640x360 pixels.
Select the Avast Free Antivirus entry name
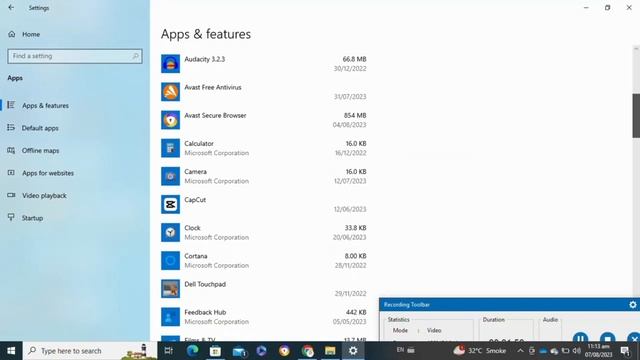tap(213, 87)
